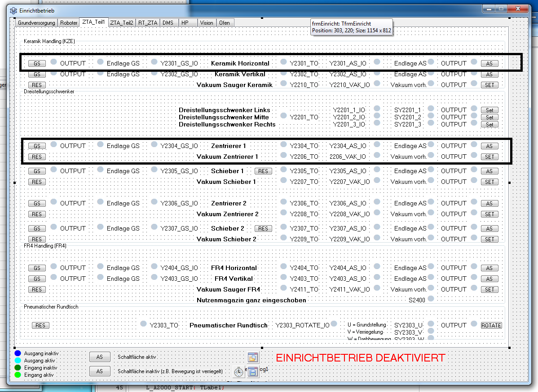The height and width of the screenshot is (392, 538).
Task: Open the ZTA_Teil2 tab
Action: (122, 23)
